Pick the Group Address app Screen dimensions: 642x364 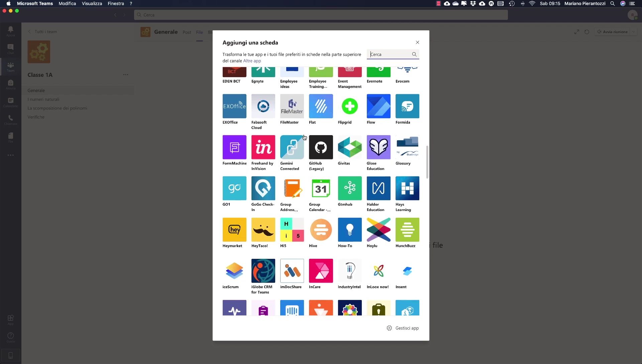coord(292,188)
